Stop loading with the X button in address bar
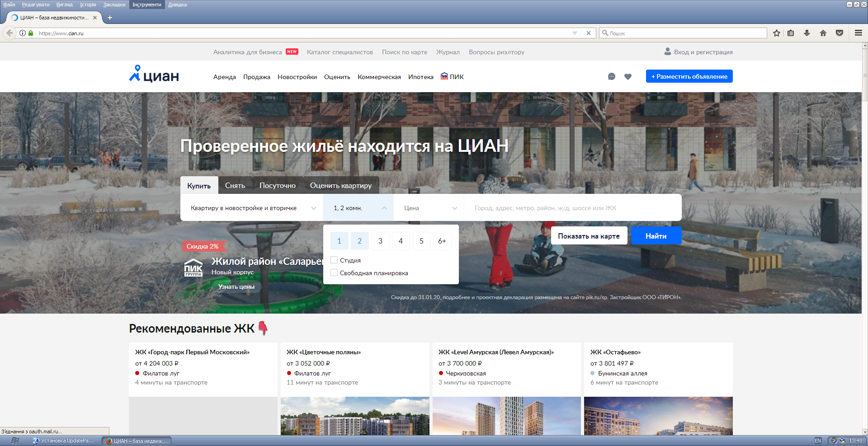 point(588,33)
